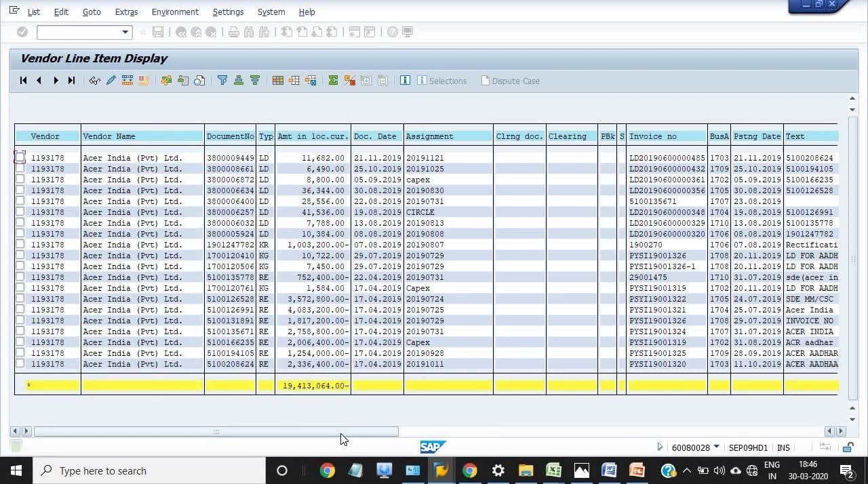Select the Invoice no column header
The image size is (868, 484).
[x=667, y=136]
